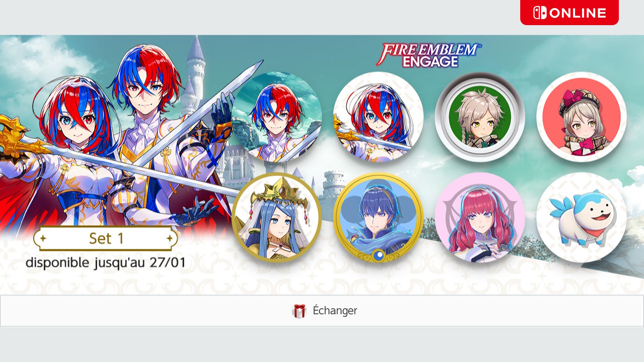Select the male Alear castle background icon
The image size is (644, 362).
277,117
